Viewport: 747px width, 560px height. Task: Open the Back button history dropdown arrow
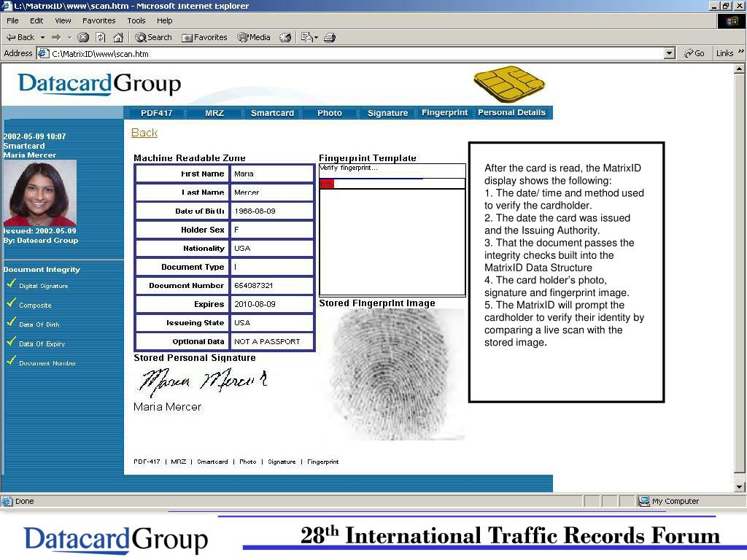click(42, 37)
